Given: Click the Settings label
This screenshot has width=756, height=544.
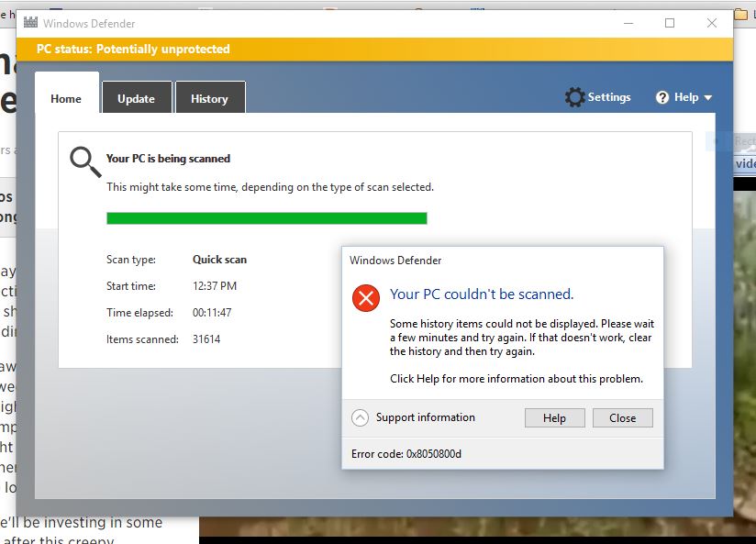Looking at the screenshot, I should (x=609, y=97).
